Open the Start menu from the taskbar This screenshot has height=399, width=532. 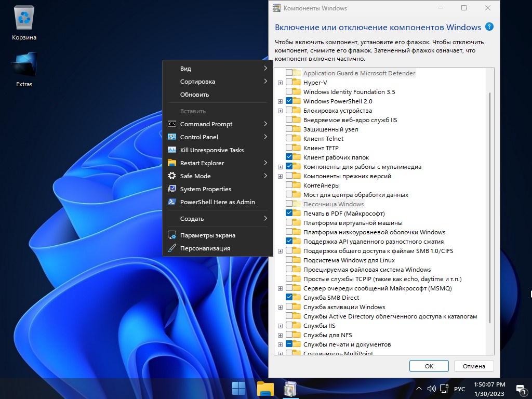click(x=238, y=388)
